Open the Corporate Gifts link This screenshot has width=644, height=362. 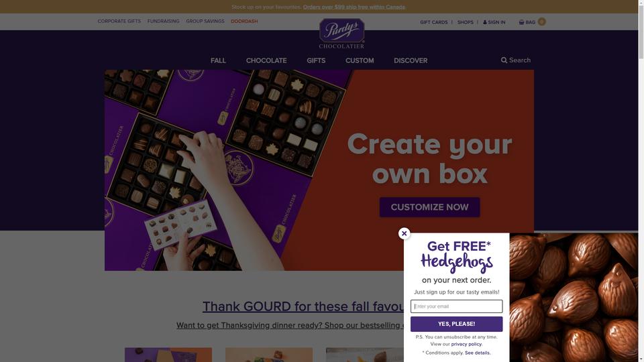pos(119,21)
